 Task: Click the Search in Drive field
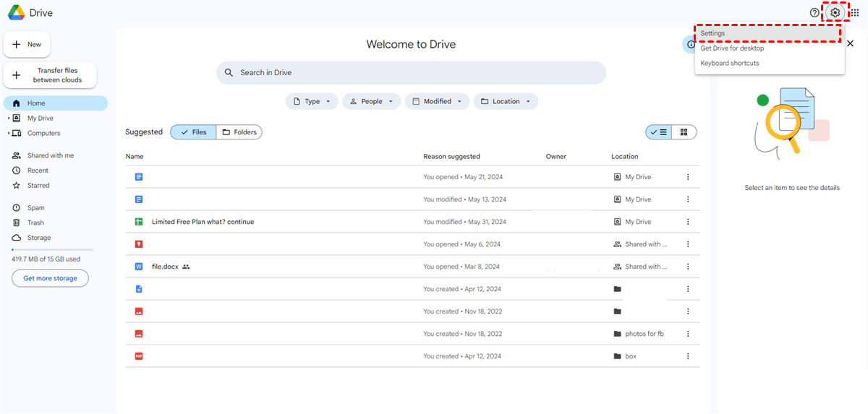click(x=411, y=73)
